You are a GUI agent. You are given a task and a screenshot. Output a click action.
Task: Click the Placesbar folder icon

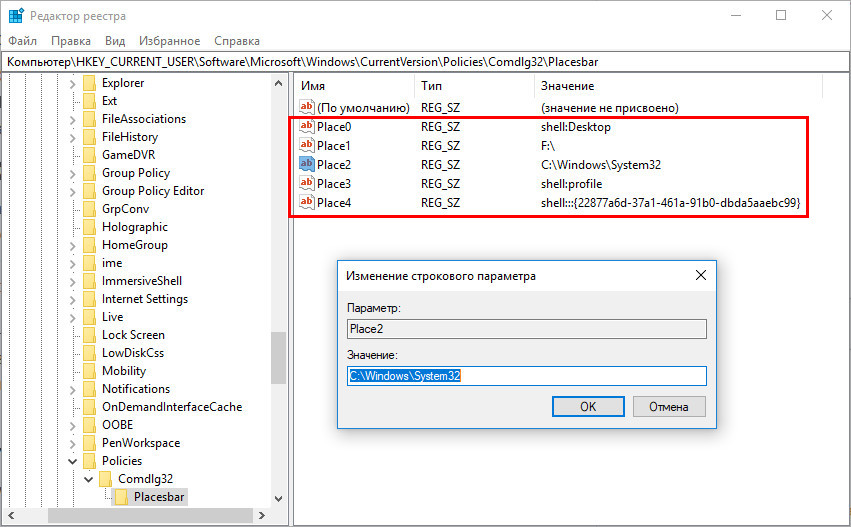122,497
